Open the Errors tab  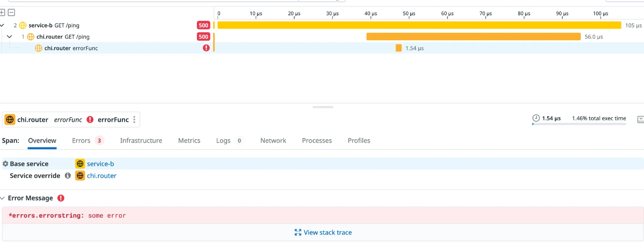click(x=88, y=141)
